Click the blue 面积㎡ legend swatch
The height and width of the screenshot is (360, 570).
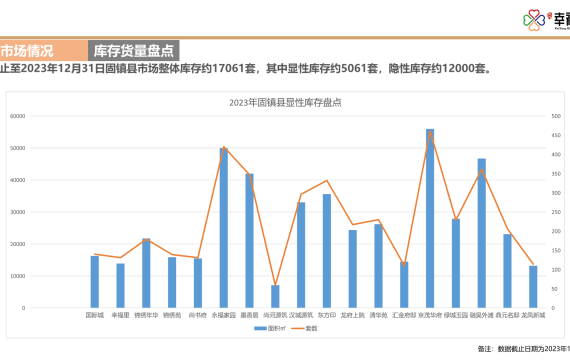[260, 328]
